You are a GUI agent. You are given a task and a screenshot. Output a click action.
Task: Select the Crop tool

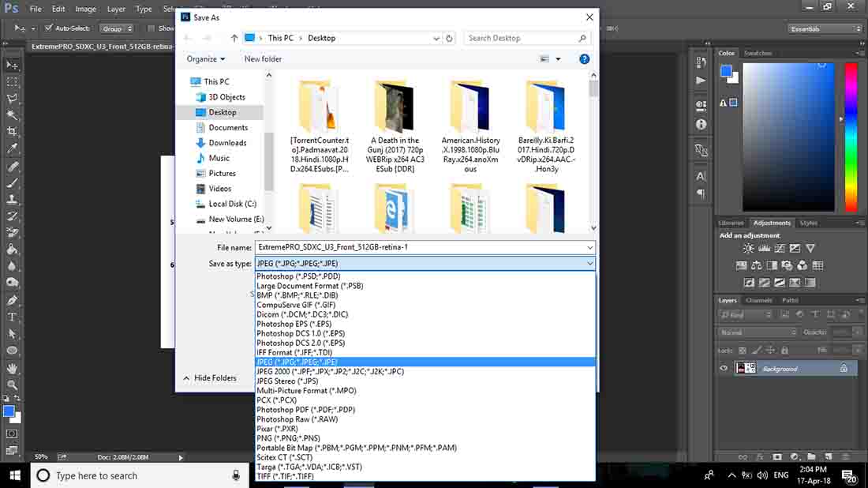click(x=12, y=132)
